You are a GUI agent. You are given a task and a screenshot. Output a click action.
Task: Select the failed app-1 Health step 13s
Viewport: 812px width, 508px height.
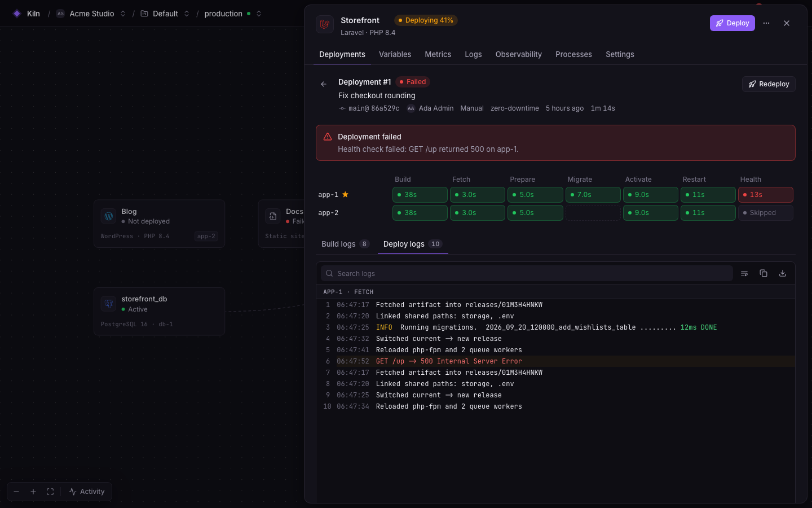click(766, 195)
